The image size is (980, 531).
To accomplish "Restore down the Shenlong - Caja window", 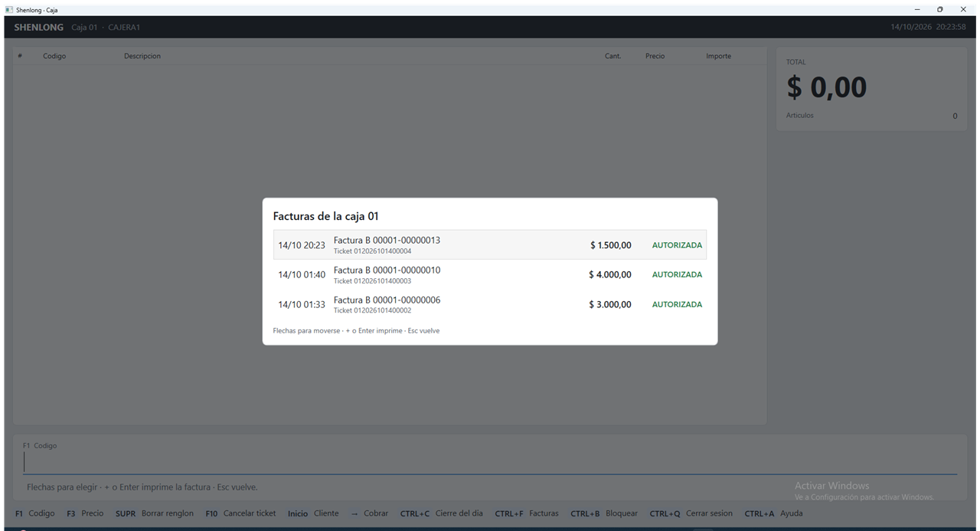I will 940,9.
